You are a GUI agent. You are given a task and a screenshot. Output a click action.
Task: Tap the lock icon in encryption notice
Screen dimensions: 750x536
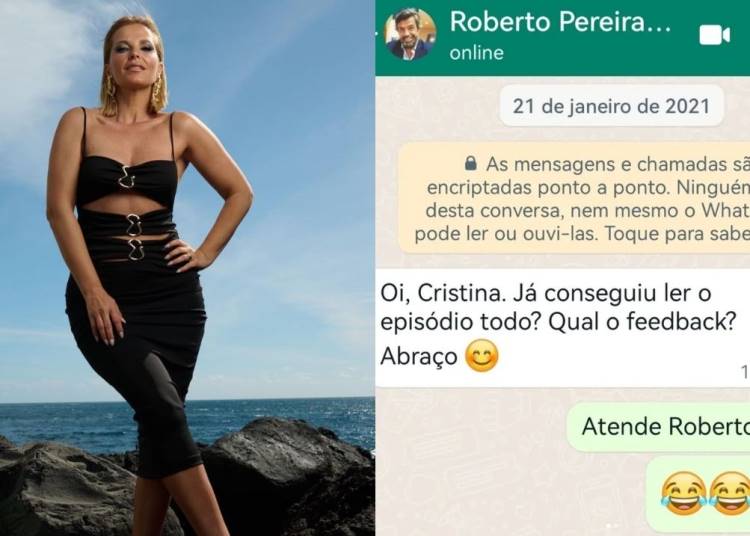[x=471, y=163]
